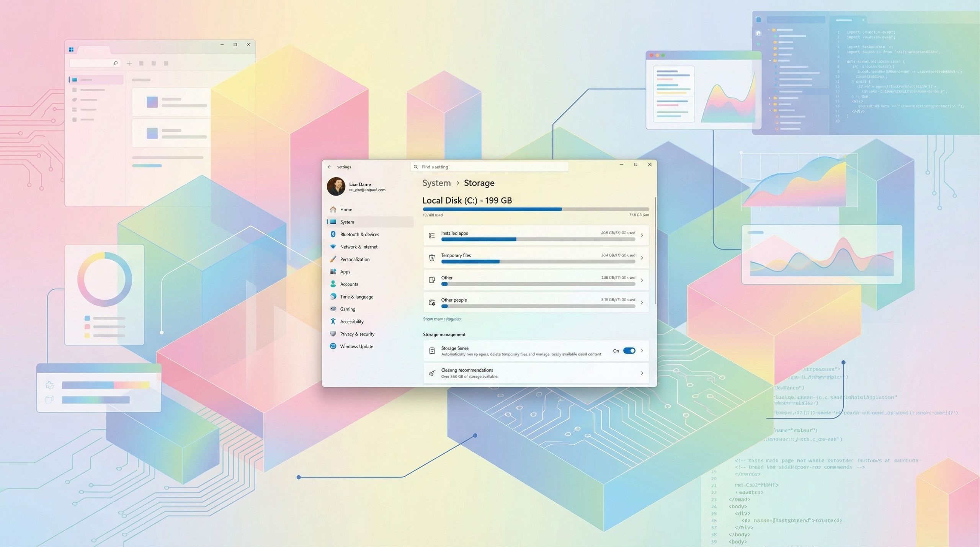Open Cleanup recommendations chevron arrow
The image size is (980, 547).
642,373
